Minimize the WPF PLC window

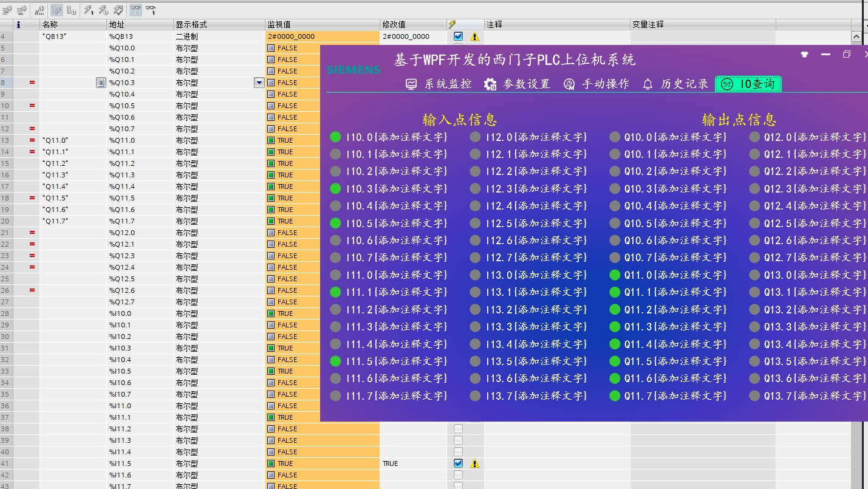(x=825, y=54)
